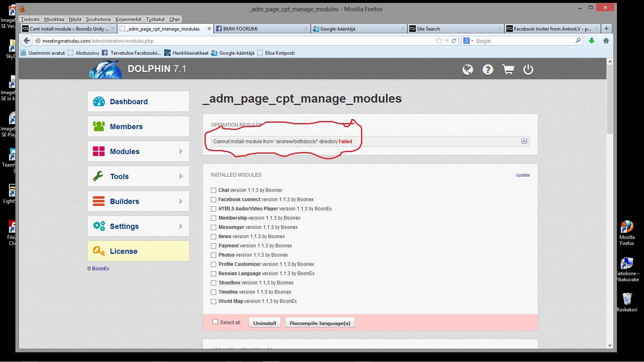
Task: Click the shopping cart icon in header
Action: 508,70
